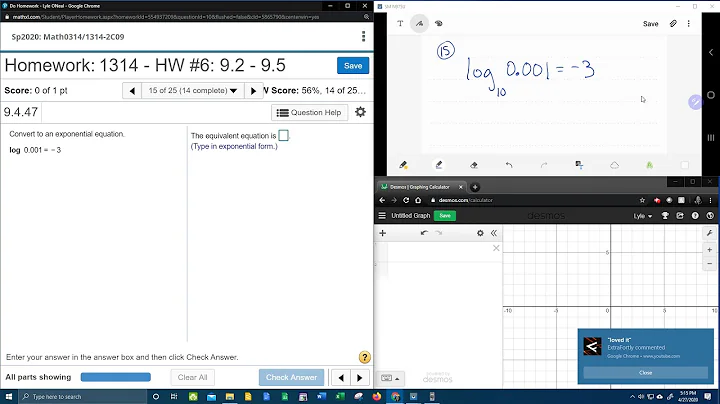Screen dimensions: 720x404
Task: Zoom out on the Desmos graph
Action: tap(709, 264)
